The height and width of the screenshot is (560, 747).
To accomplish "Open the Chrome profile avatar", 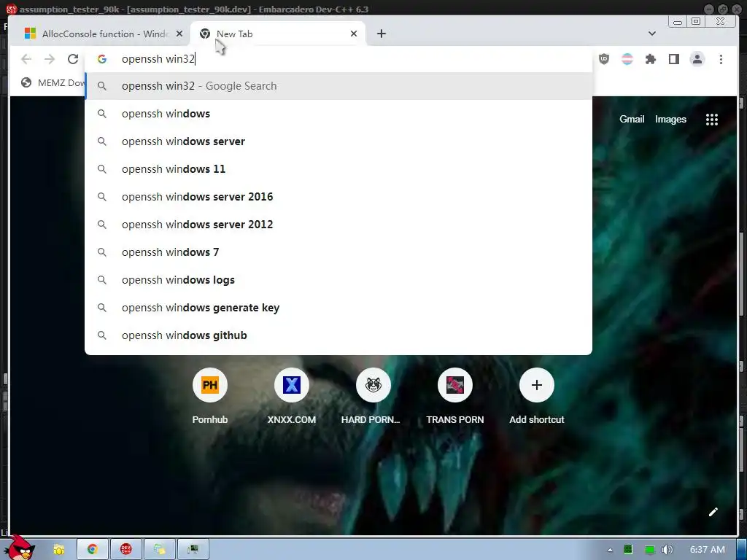I will point(697,59).
